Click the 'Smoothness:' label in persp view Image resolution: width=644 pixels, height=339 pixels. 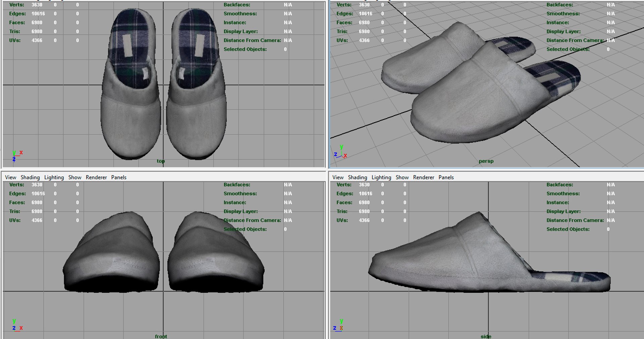pos(563,14)
